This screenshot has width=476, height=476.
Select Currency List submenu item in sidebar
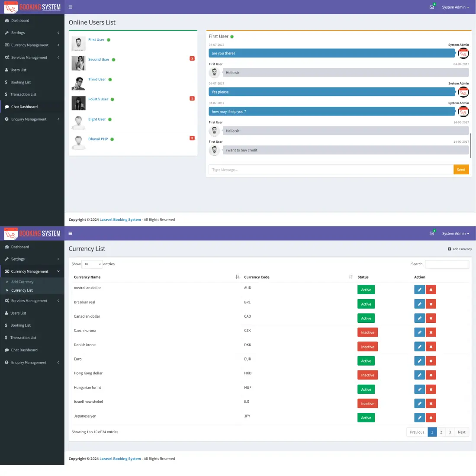tap(22, 290)
